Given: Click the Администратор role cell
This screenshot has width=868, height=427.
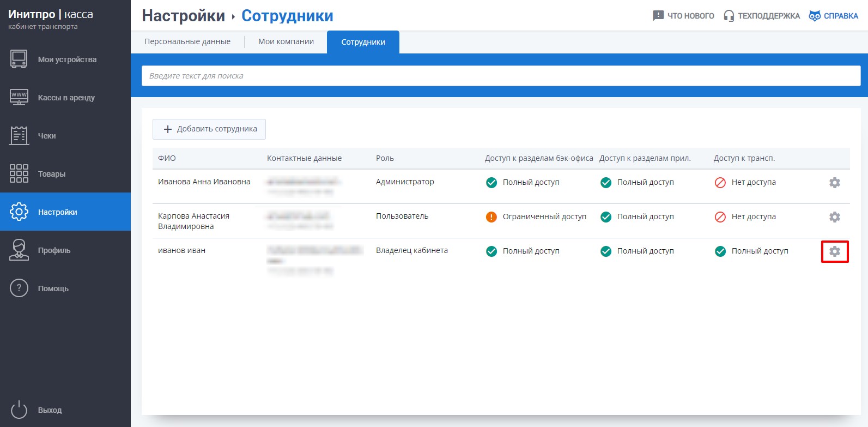Looking at the screenshot, I should (x=405, y=182).
